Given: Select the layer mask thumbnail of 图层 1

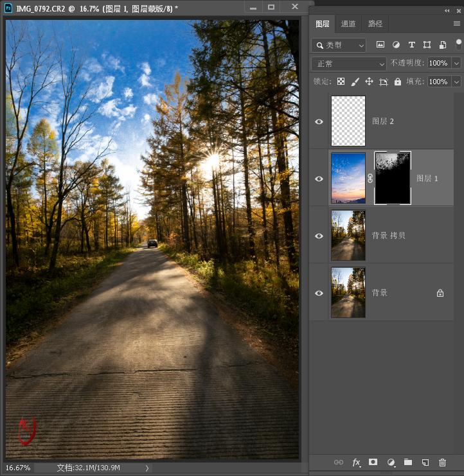Looking at the screenshot, I should 392,179.
